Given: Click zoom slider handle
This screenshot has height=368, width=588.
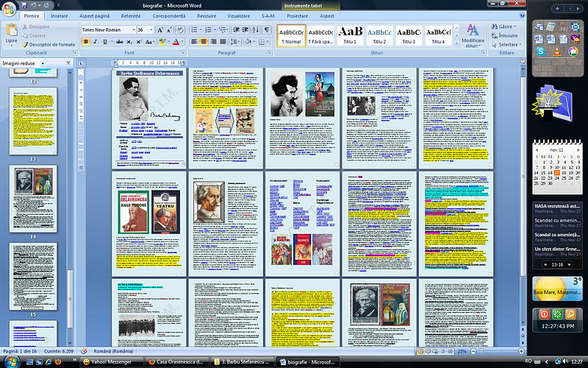Looking at the screenshot, I should [x=481, y=351].
